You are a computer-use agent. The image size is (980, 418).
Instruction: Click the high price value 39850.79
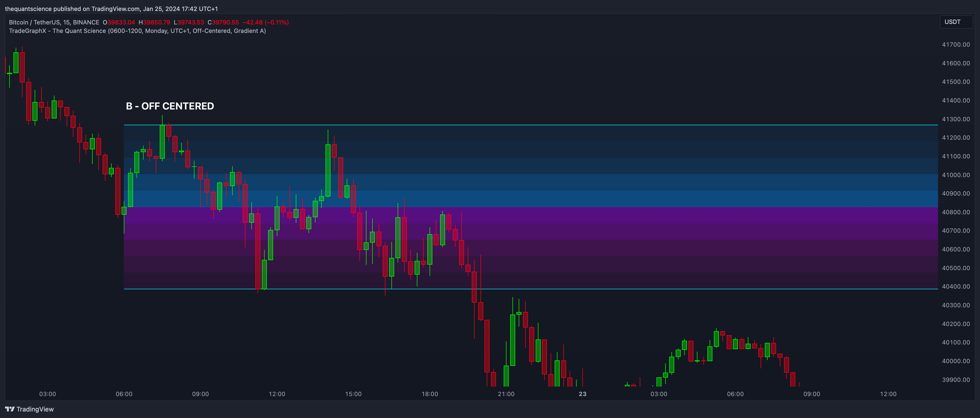click(x=156, y=22)
